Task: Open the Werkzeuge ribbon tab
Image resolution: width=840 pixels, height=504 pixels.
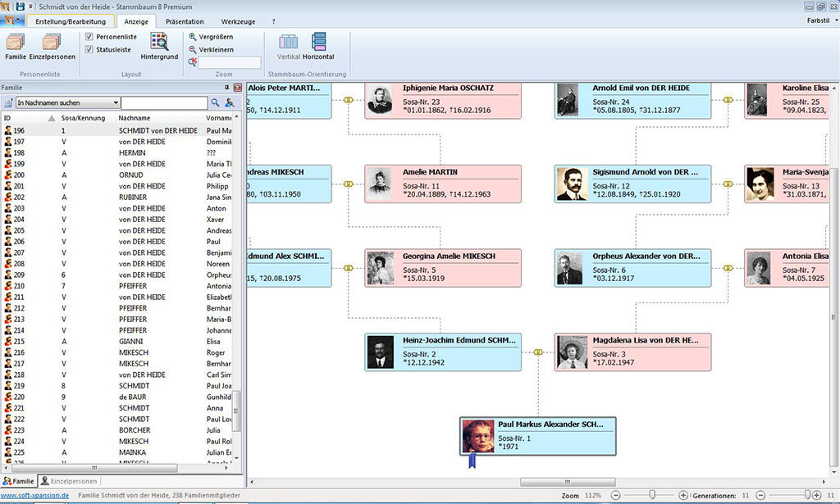Action: pos(238,21)
